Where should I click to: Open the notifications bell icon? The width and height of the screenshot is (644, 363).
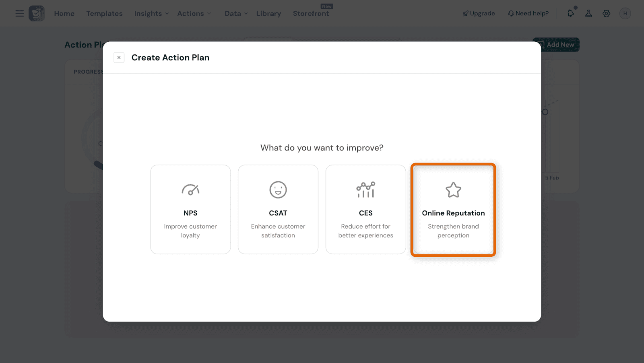[571, 13]
